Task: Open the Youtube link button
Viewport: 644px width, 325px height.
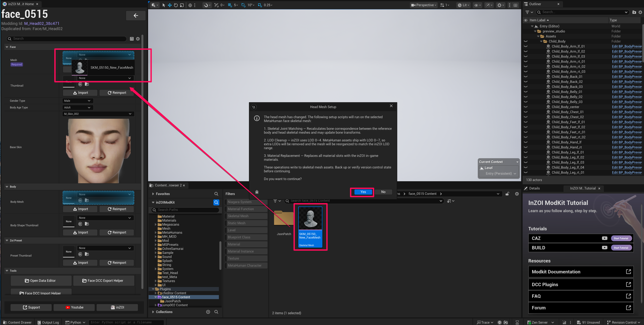Action: pos(74,307)
